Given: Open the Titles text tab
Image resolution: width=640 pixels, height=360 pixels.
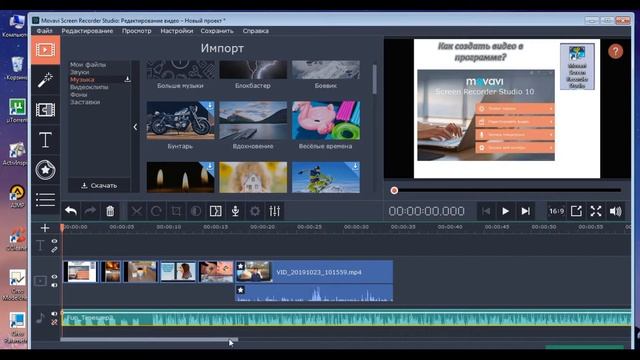Looking at the screenshot, I should [x=45, y=140].
